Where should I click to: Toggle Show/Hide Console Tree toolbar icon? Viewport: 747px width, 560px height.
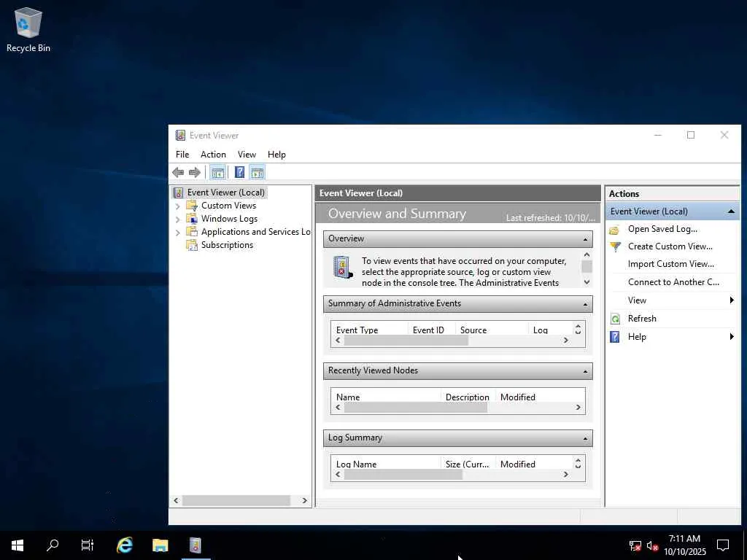[x=217, y=172]
